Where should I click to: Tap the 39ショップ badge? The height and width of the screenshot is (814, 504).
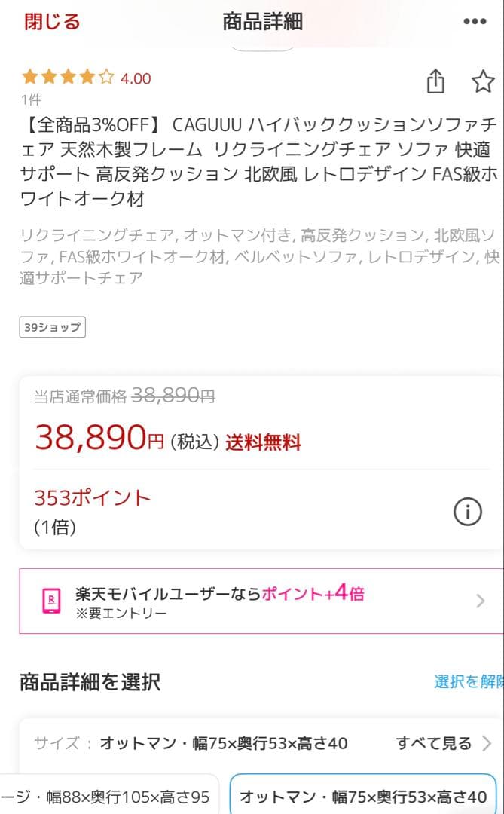tap(52, 328)
